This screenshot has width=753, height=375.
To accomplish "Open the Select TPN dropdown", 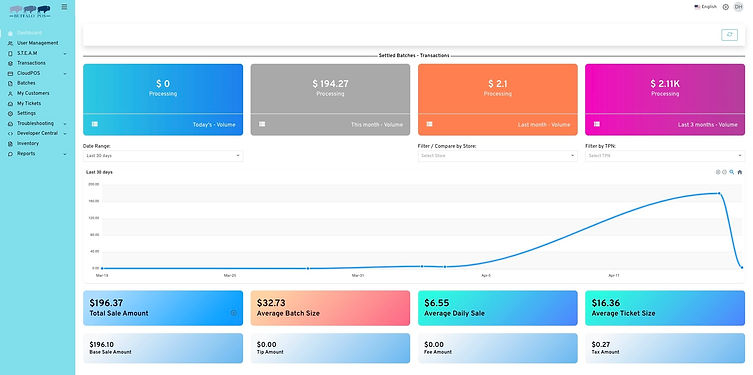I will (665, 156).
